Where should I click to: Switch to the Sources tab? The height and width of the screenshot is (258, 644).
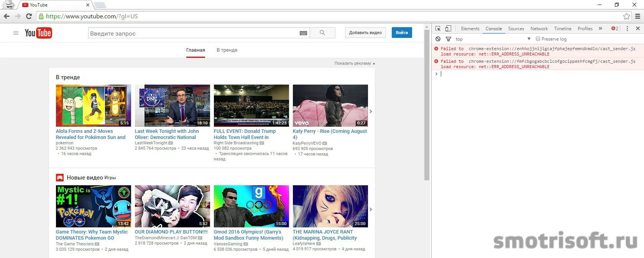click(x=516, y=28)
